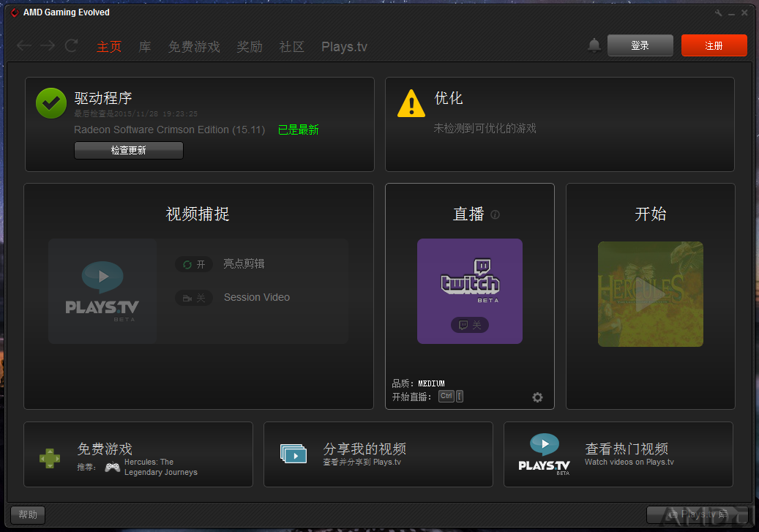Open broadcast settings gear icon
The width and height of the screenshot is (759, 532).
537,397
